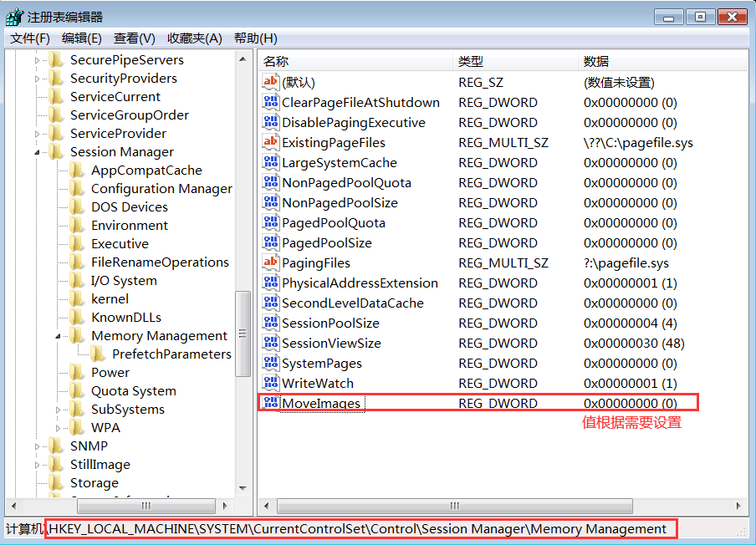Click the 类型 column header
756x545 pixels.
[471, 61]
